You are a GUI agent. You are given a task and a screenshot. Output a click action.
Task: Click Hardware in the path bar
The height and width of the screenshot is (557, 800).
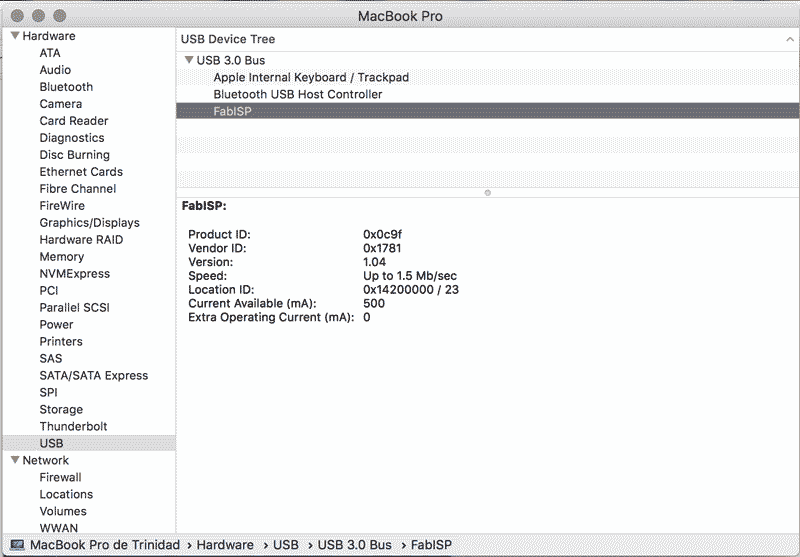[225, 545]
